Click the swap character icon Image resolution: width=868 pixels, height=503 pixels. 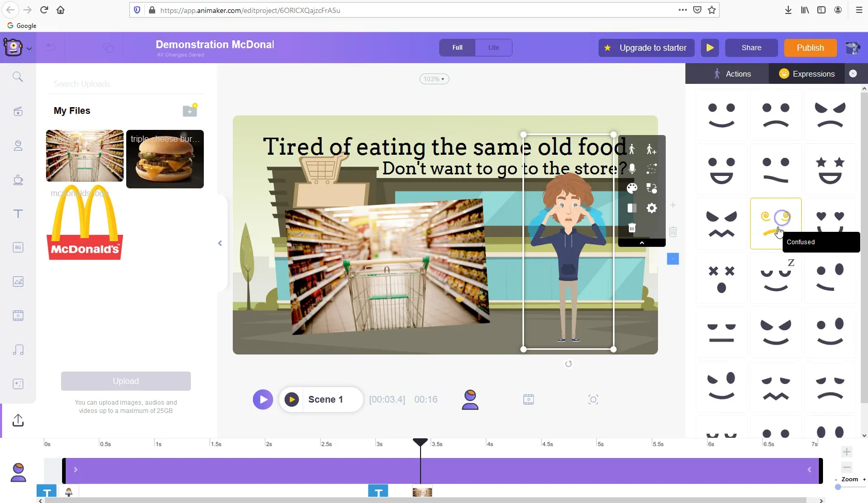pyautogui.click(x=651, y=188)
